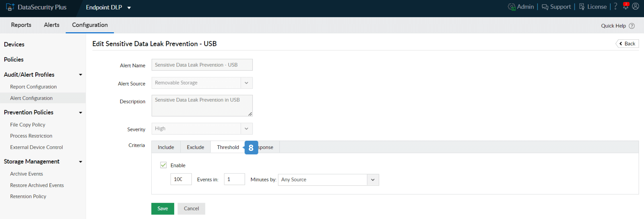The height and width of the screenshot is (219, 644).
Task: Switch to the Reports tab
Action: pos(21,25)
